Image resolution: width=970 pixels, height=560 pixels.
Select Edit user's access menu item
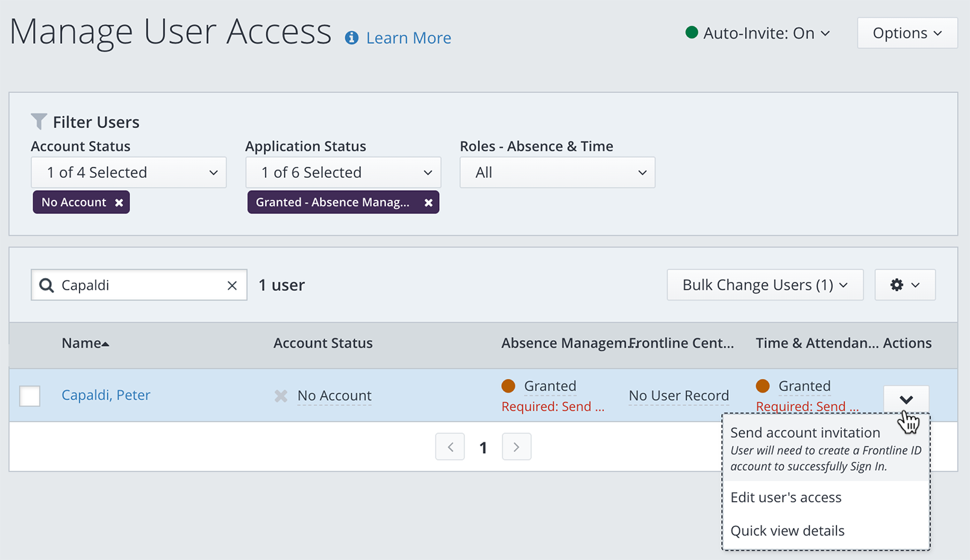pyautogui.click(x=786, y=497)
